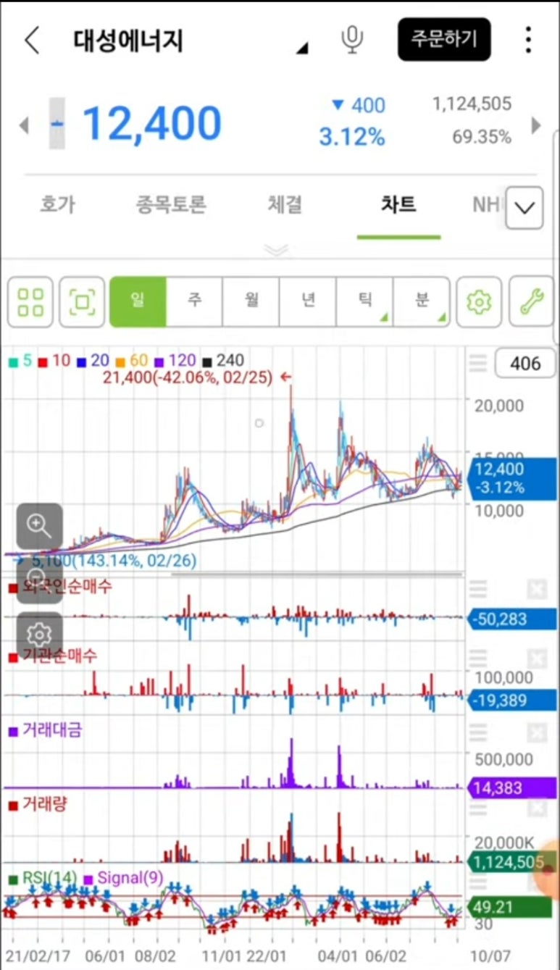Tap the 거래대금 panel handle lines
The image size is (560, 970).
(x=479, y=733)
